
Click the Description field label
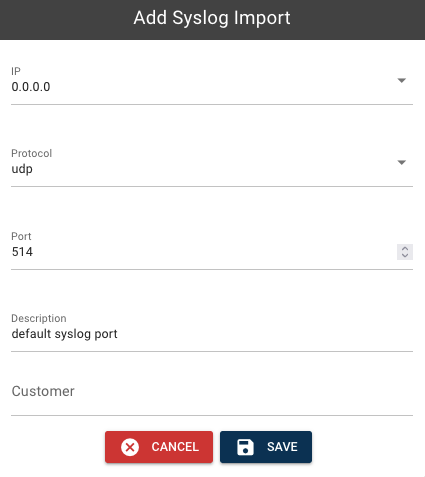(x=39, y=318)
